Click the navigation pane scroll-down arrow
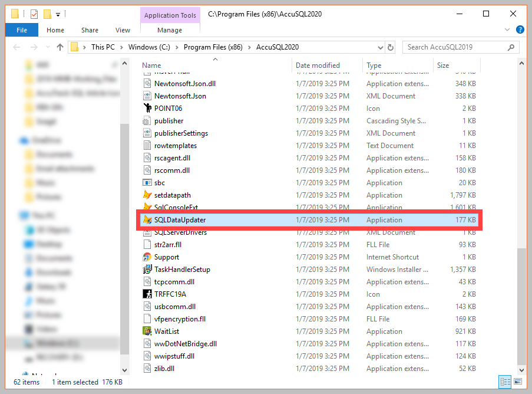The height and width of the screenshot is (394, 532). coord(124,370)
